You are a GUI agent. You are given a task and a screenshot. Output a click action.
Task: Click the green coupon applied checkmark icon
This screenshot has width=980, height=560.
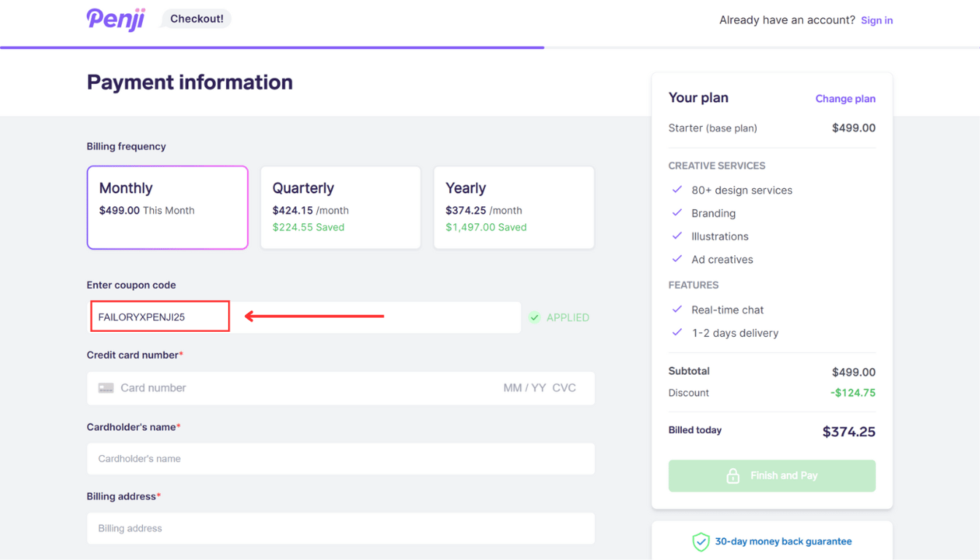[534, 317]
